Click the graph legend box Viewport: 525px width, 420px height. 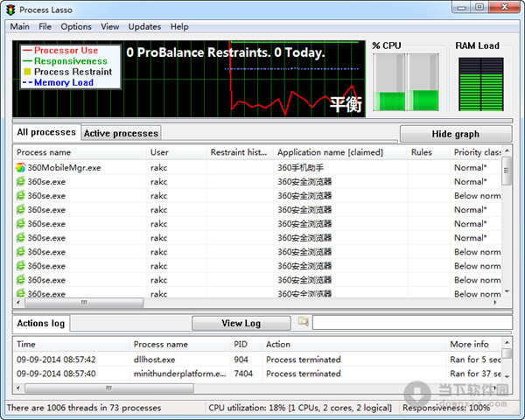pyautogui.click(x=70, y=66)
